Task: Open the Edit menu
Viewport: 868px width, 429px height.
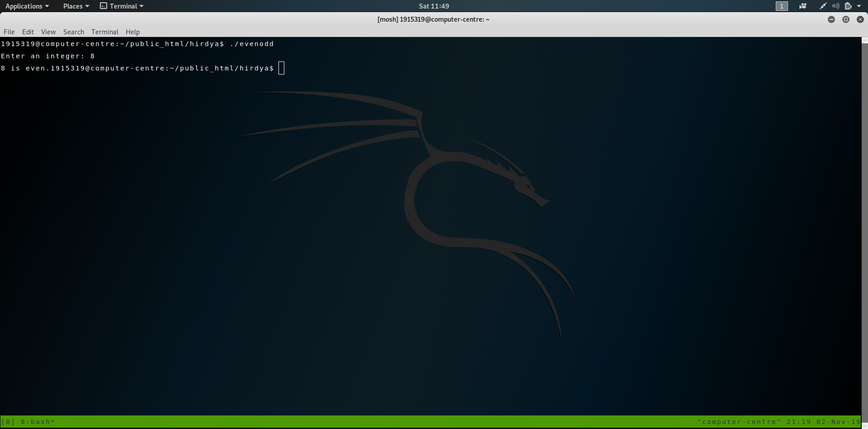Action: pos(28,32)
